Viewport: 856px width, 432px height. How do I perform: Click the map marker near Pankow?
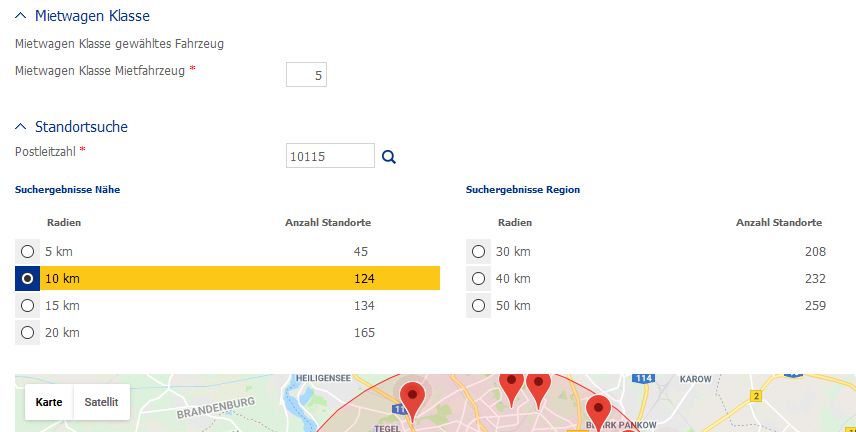pos(598,408)
